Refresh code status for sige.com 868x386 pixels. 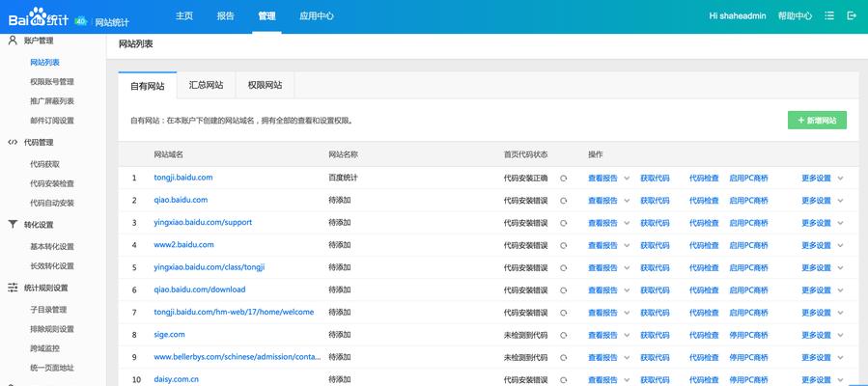tap(564, 335)
